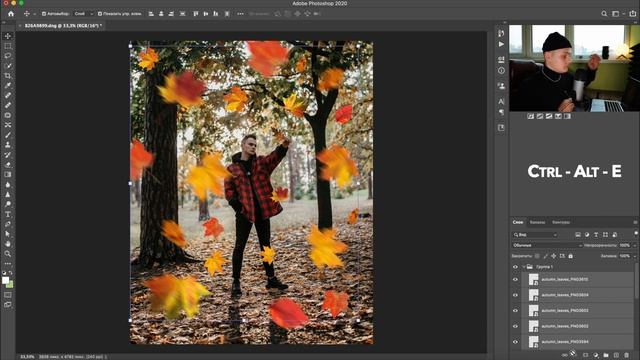Select the Eyedropper tool

point(8,85)
